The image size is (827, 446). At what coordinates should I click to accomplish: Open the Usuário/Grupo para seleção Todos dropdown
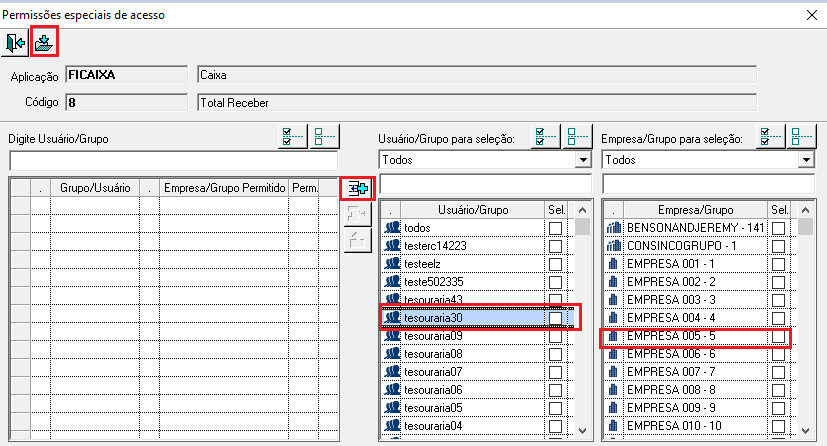583,160
